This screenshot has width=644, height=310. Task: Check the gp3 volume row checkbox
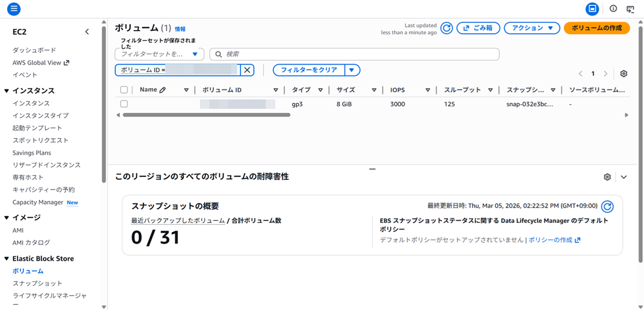pyautogui.click(x=124, y=104)
